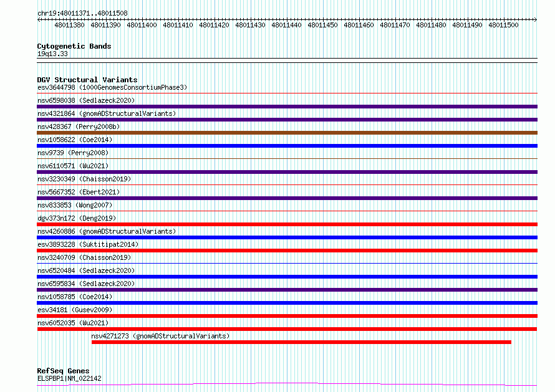The width and height of the screenshot is (555, 392).
Task: Click the nsv6052035 Wu2021 label
Action: (73, 323)
